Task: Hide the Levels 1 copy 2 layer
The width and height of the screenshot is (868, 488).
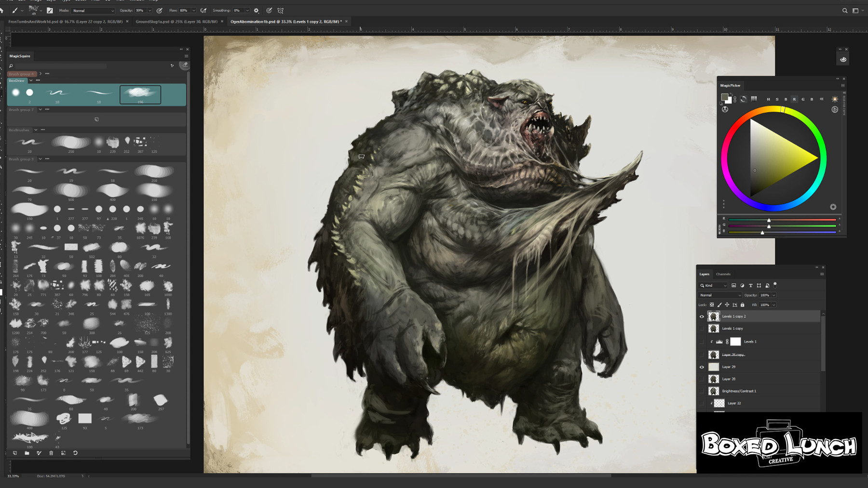Action: (703, 317)
